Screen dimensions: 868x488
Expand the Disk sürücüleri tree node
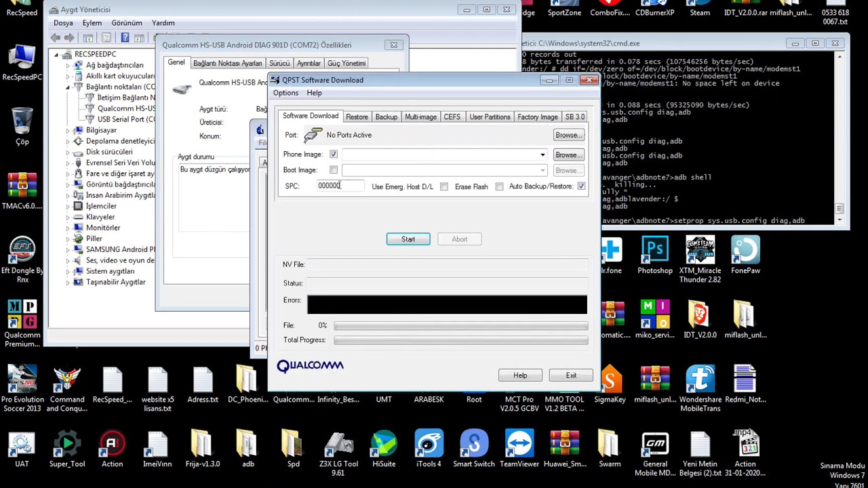pos(68,152)
